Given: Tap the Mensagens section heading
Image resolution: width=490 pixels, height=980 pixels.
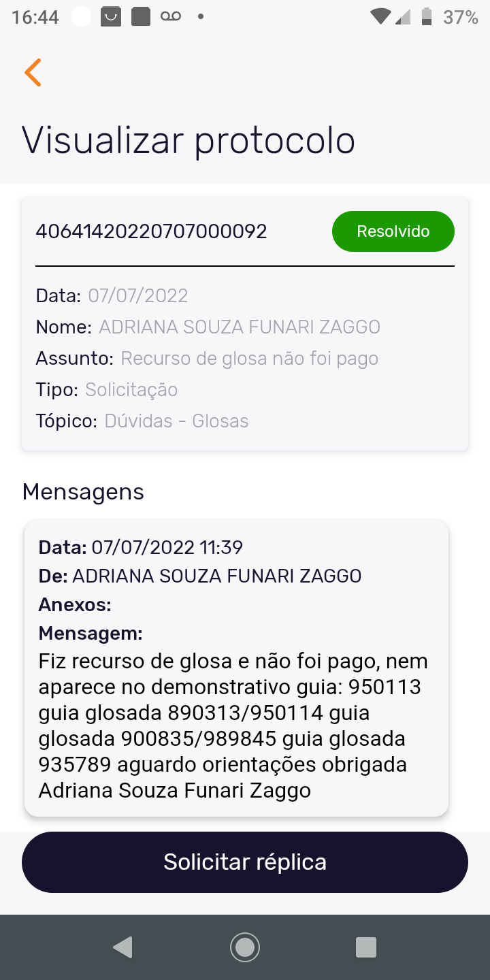Looking at the screenshot, I should [x=83, y=491].
